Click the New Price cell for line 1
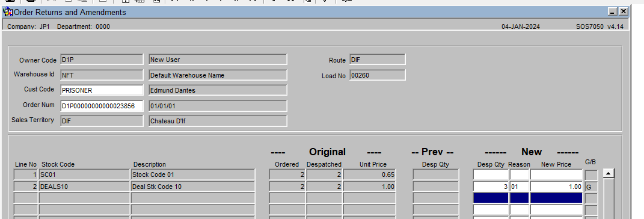644x219 pixels. (556, 174)
